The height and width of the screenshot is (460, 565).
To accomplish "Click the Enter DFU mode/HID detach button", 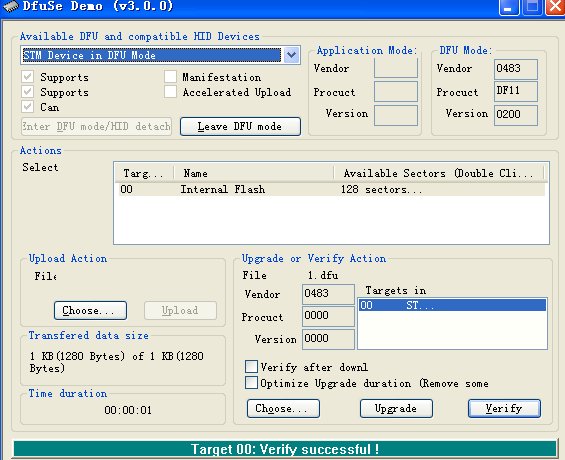I will tap(96, 126).
